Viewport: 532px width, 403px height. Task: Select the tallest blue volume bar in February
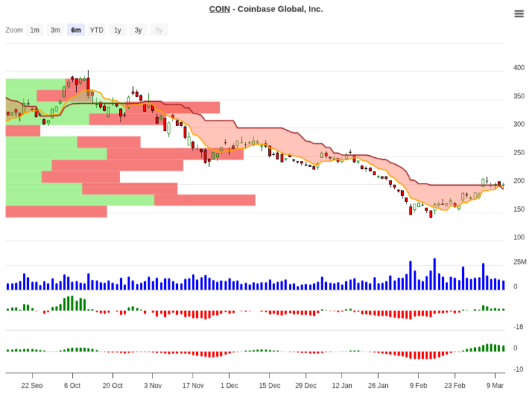(434, 274)
